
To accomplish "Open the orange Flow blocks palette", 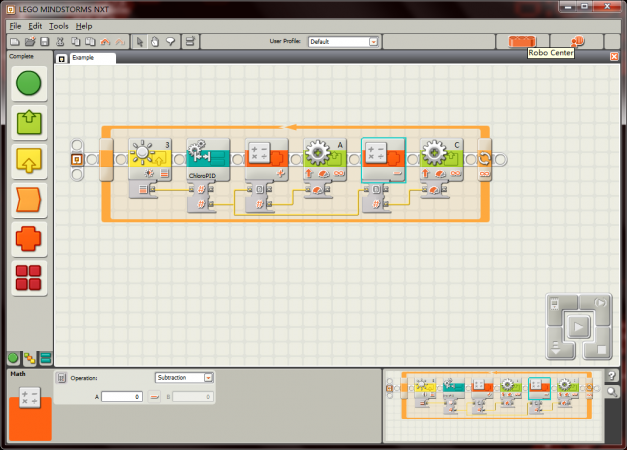I will click(30, 199).
